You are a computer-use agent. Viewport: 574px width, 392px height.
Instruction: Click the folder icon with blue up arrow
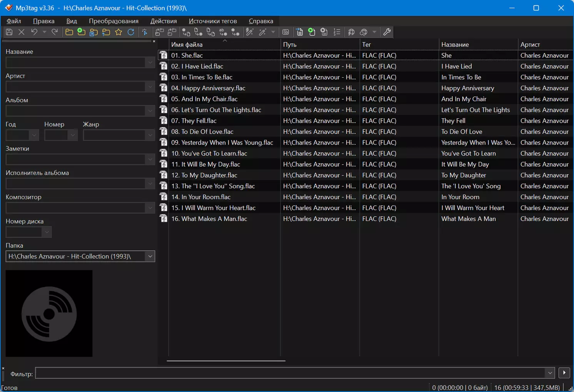pyautogui.click(x=106, y=32)
